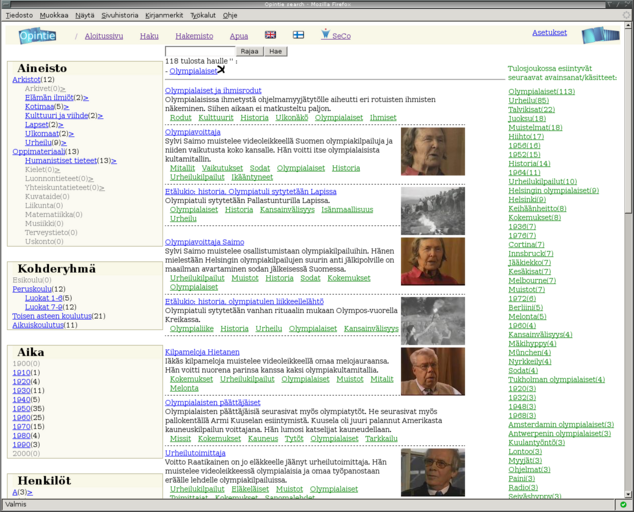Select the Oppimateriaali category
This screenshot has height=512, width=634.
coord(38,151)
